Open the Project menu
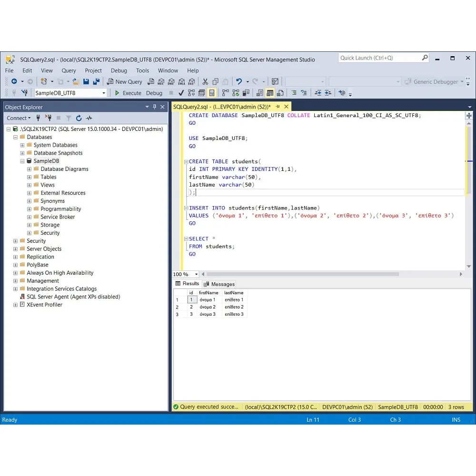Image resolution: width=476 pixels, height=476 pixels. click(x=93, y=70)
